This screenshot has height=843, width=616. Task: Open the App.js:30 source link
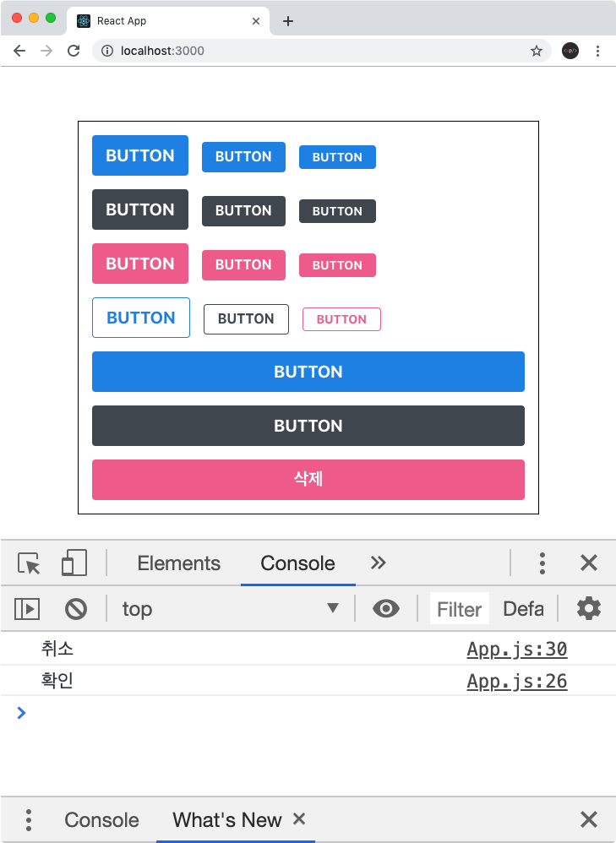tap(517, 650)
